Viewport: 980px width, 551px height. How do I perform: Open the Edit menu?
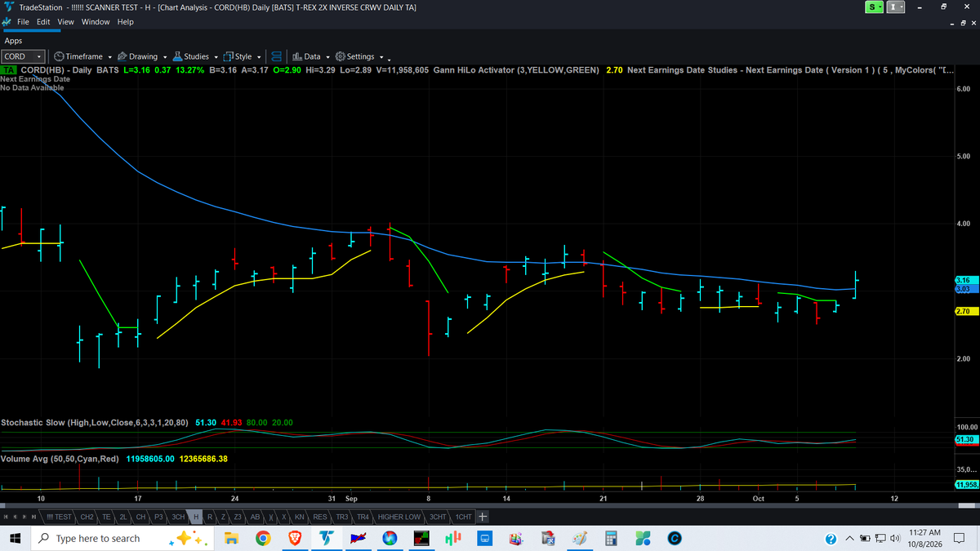[43, 22]
